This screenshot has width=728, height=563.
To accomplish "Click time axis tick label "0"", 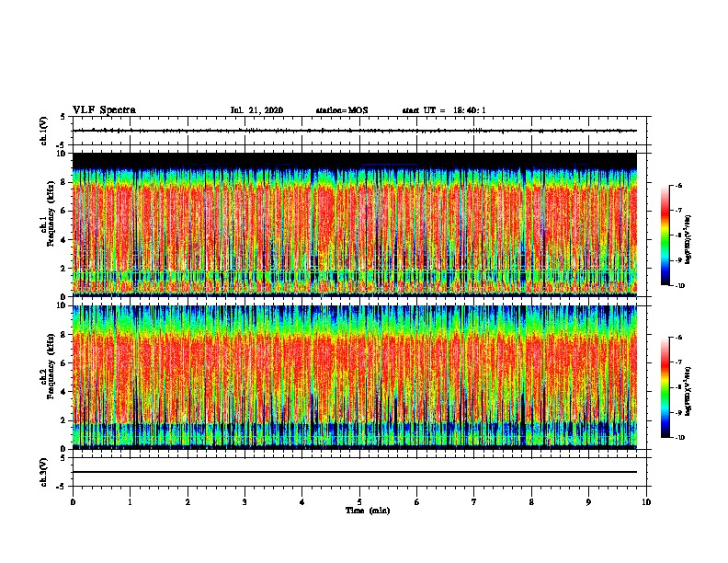I will 73,502.
